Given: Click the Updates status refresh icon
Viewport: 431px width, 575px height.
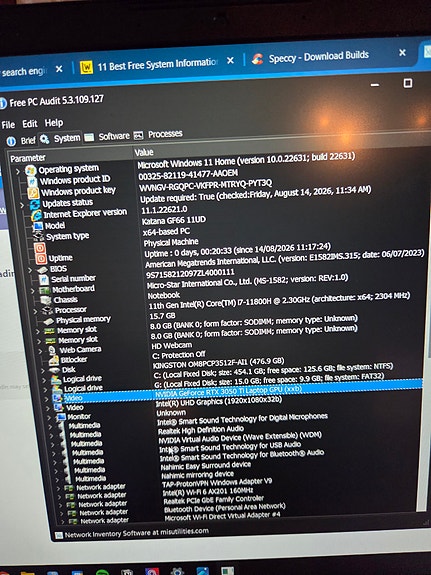Looking at the screenshot, I should (34, 204).
